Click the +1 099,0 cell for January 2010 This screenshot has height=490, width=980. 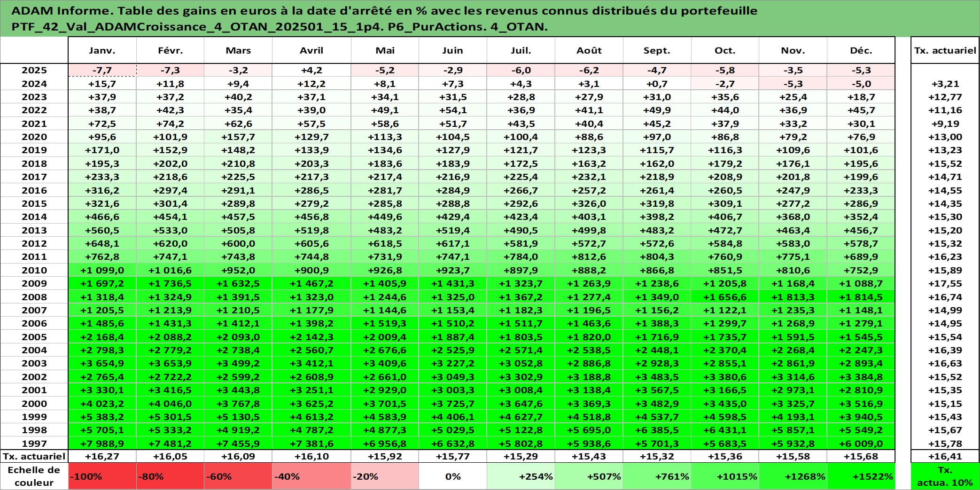click(x=102, y=270)
